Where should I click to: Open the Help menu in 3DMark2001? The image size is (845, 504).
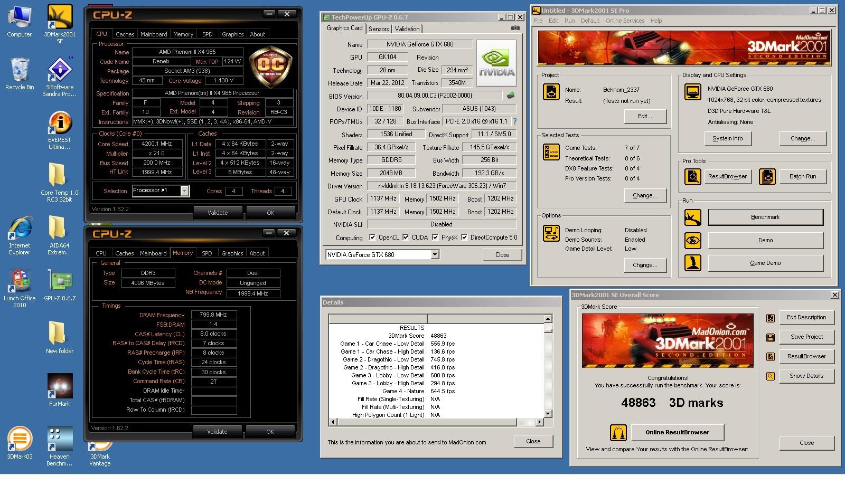point(656,21)
